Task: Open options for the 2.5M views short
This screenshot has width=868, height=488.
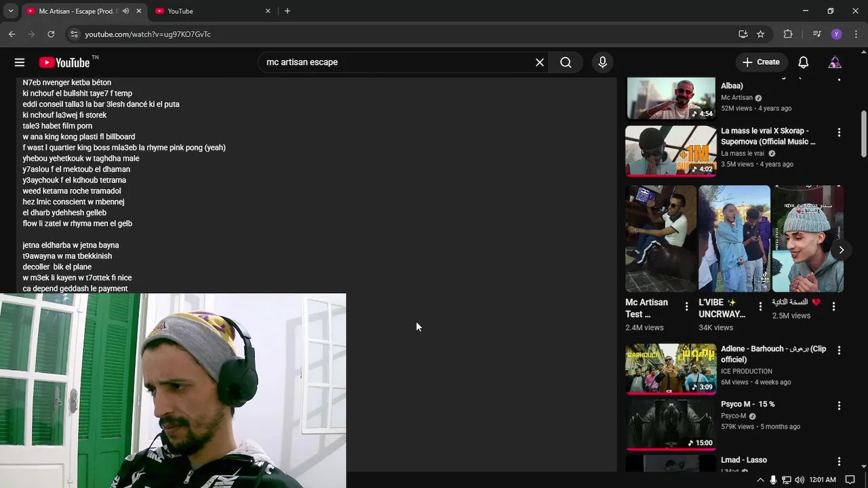Action: click(833, 306)
